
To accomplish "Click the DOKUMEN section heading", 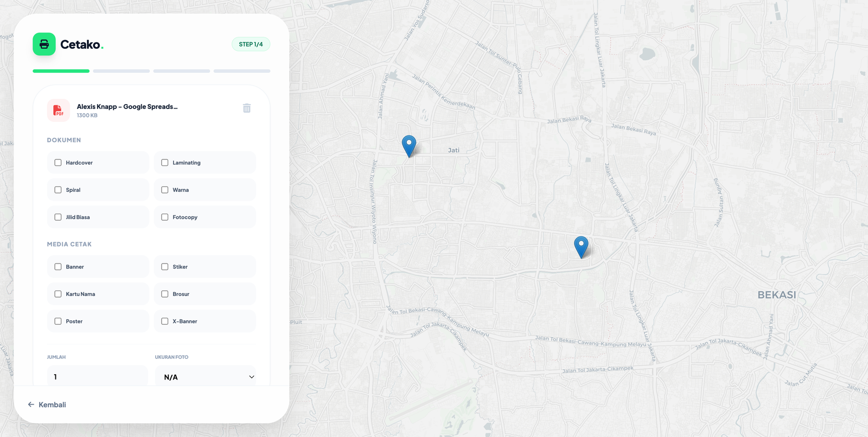I will point(64,140).
